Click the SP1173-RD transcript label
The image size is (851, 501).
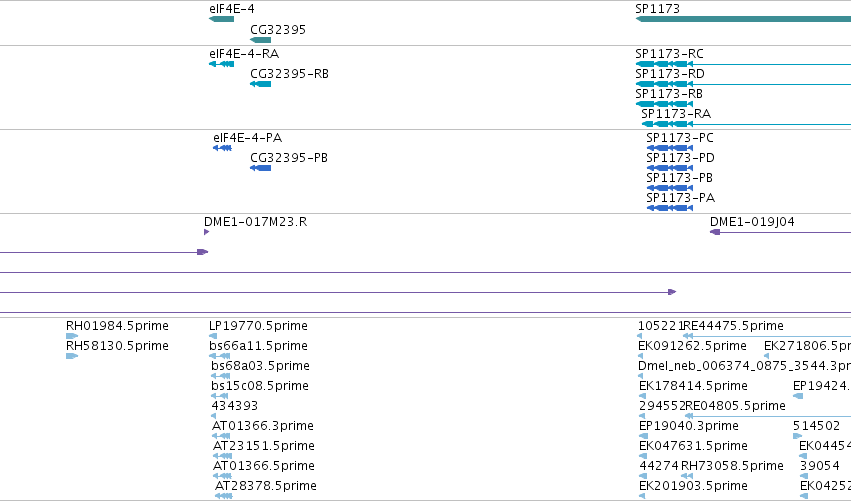tap(670, 74)
